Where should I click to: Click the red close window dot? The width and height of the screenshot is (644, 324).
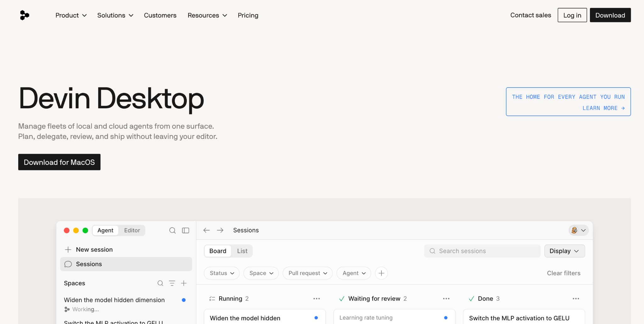(67, 230)
